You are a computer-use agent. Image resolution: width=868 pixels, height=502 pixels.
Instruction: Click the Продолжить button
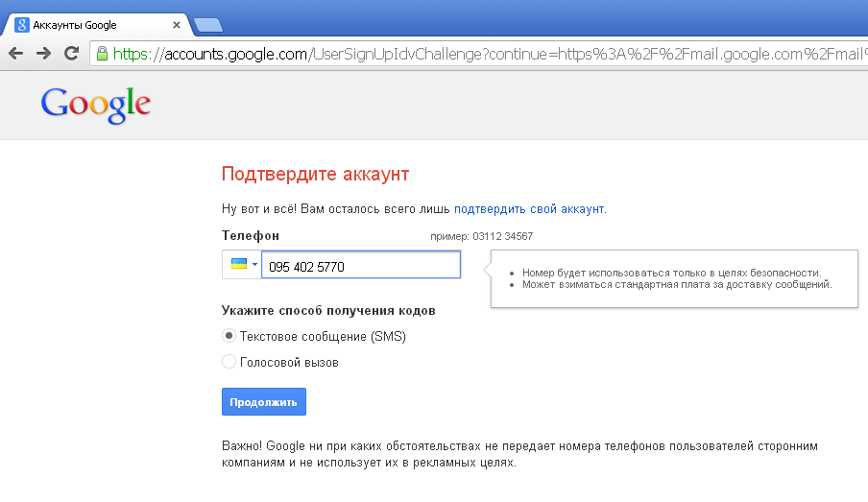pyautogui.click(x=264, y=402)
